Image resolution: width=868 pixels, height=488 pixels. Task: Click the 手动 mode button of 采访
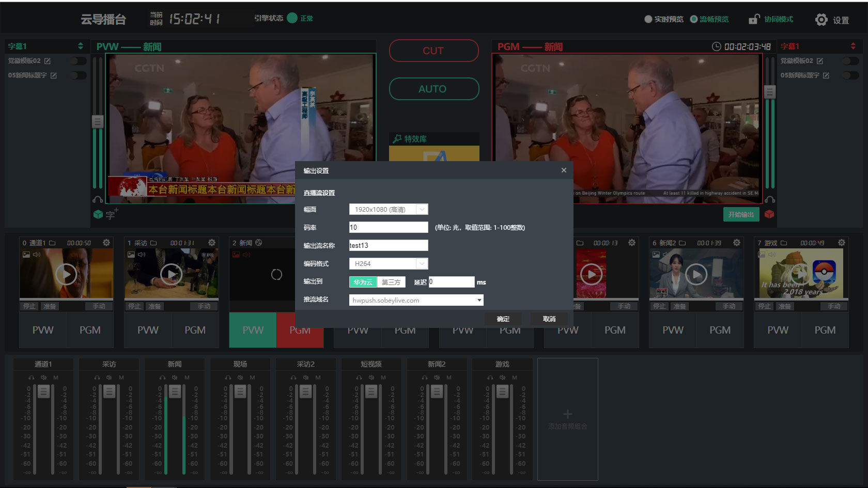pyautogui.click(x=204, y=306)
